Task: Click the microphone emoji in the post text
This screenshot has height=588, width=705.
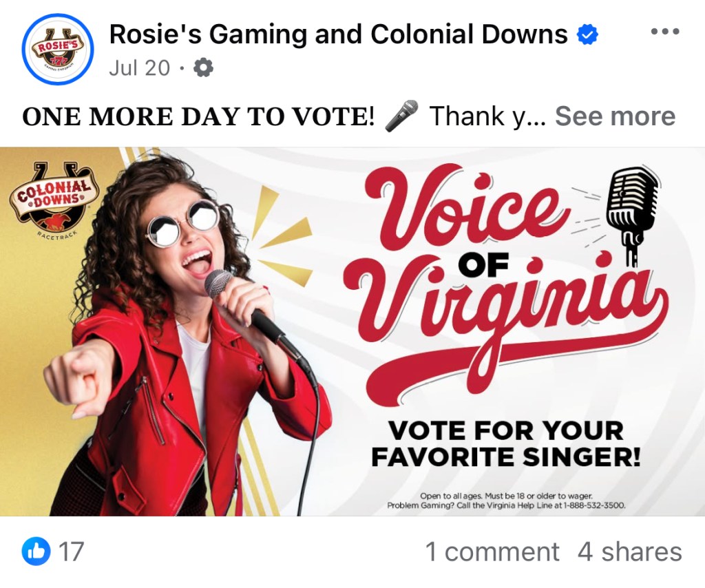Action: click(x=401, y=116)
